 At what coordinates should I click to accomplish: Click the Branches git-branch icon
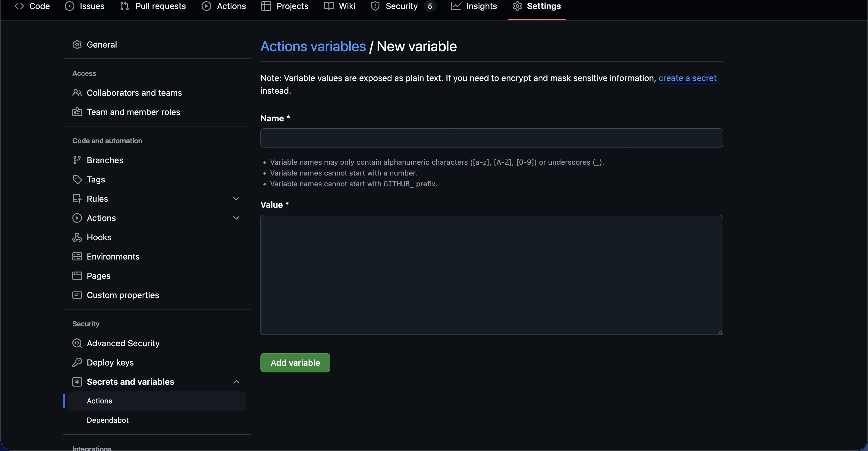[x=77, y=160]
